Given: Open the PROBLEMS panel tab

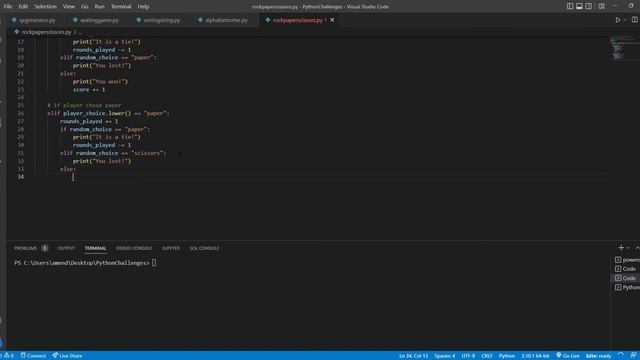Looking at the screenshot, I should coord(25,248).
